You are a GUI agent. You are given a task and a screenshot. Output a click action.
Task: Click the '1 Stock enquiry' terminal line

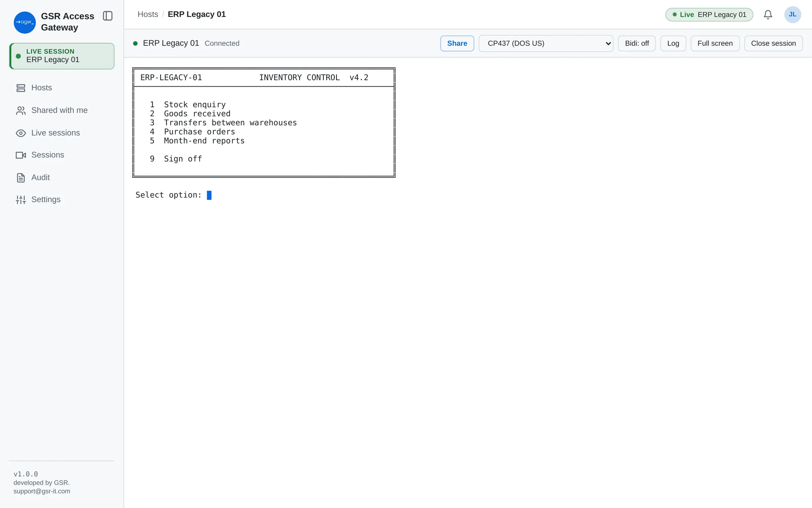point(188,105)
